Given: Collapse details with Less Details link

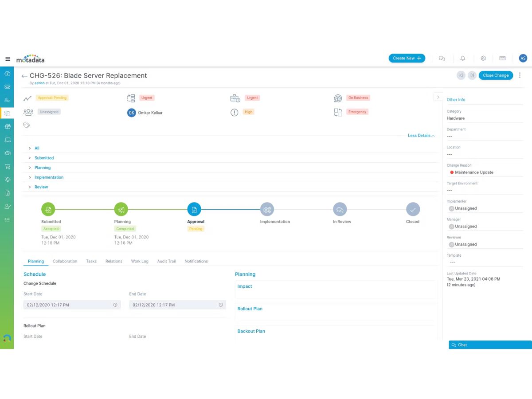Looking at the screenshot, I should 421,136.
